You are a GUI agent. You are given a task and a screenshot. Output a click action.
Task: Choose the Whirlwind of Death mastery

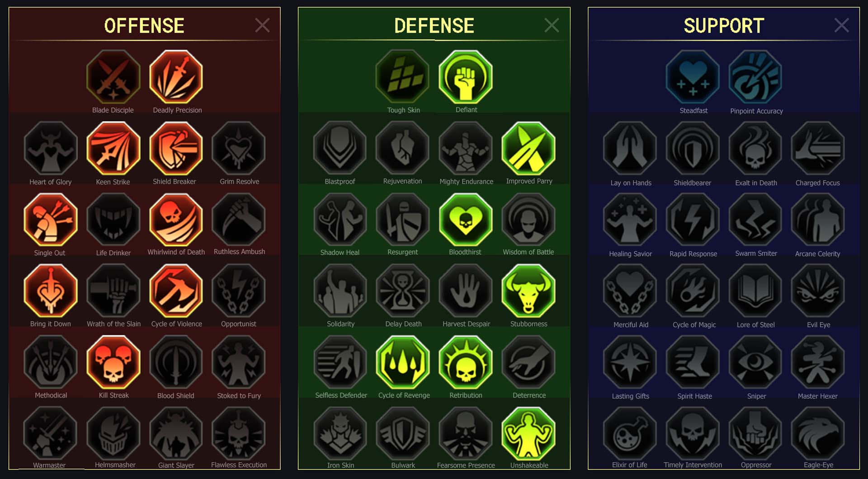[176, 220]
